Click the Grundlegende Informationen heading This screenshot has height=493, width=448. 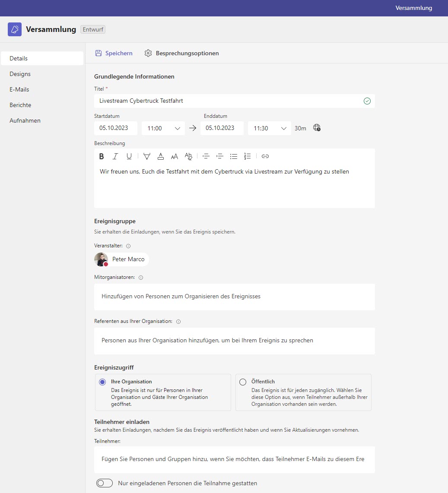coord(134,76)
